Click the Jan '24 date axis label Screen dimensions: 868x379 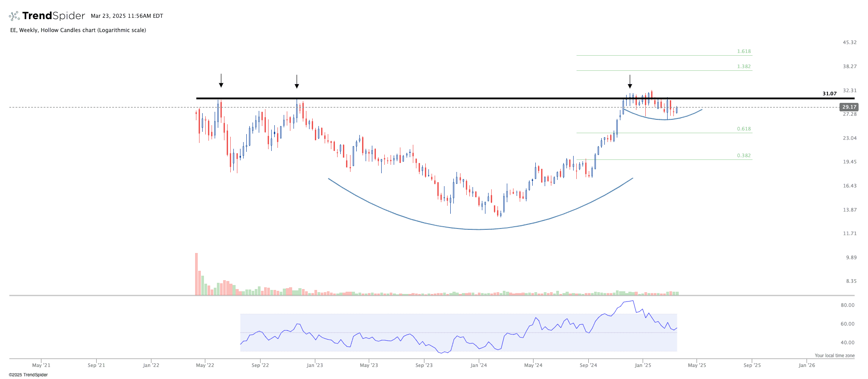pyautogui.click(x=479, y=365)
